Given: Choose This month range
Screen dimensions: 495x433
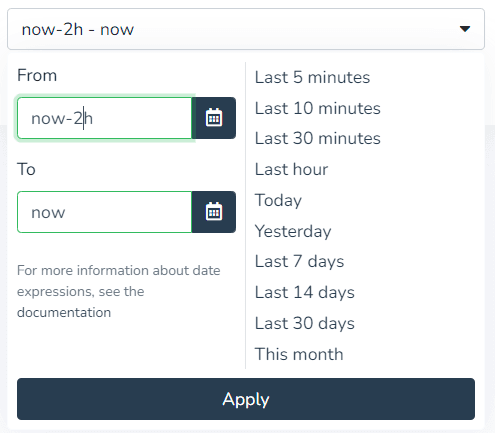Looking at the screenshot, I should tap(299, 354).
